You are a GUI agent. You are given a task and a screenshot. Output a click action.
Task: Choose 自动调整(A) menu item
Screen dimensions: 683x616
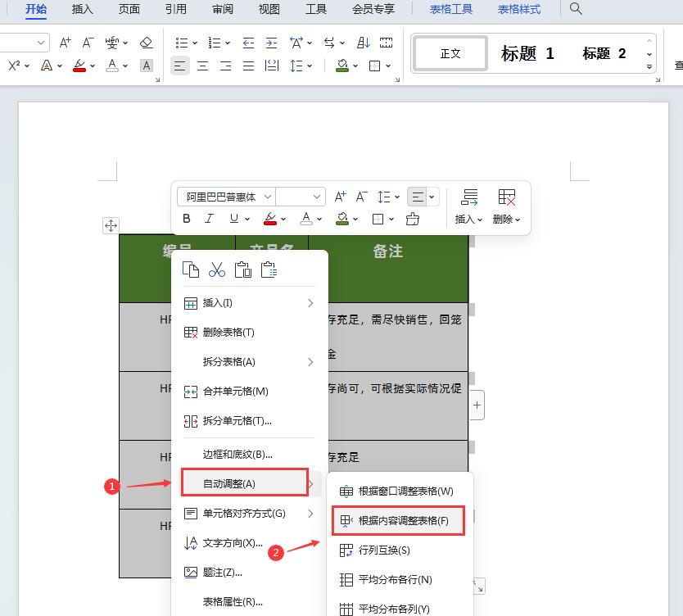coord(245,483)
